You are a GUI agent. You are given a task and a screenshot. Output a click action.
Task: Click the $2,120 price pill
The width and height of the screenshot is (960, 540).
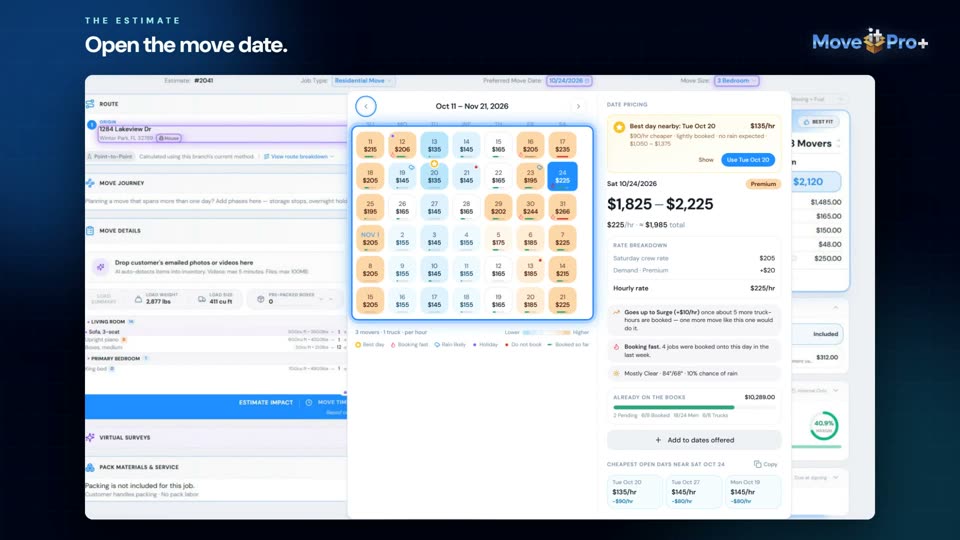tap(816, 182)
